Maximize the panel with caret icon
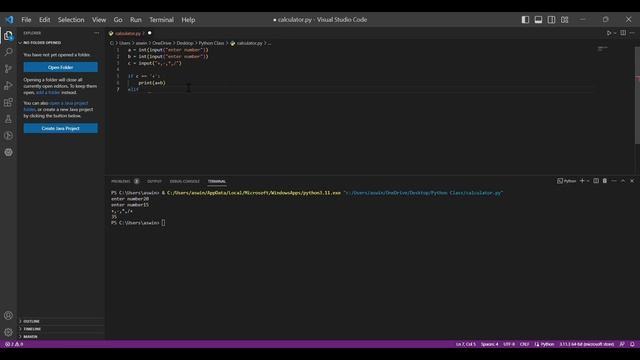Viewport: 640px width, 360px height. pos(623,181)
